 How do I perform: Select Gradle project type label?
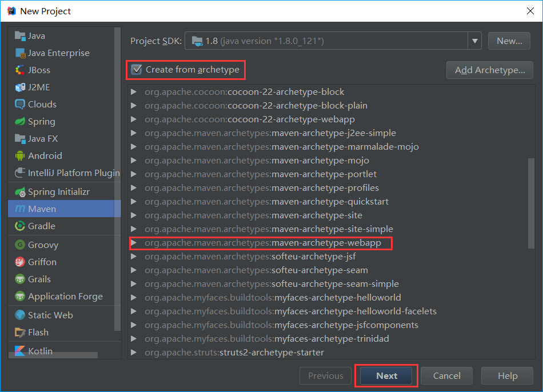coord(42,226)
